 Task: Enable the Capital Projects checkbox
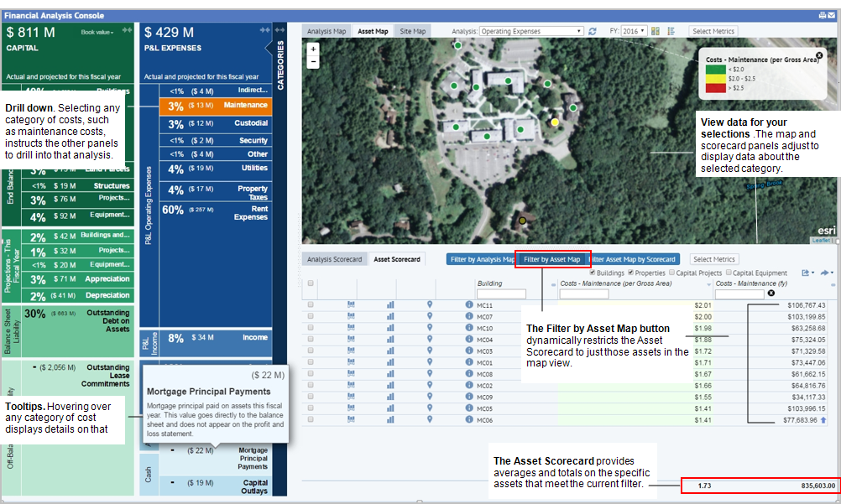click(x=671, y=273)
